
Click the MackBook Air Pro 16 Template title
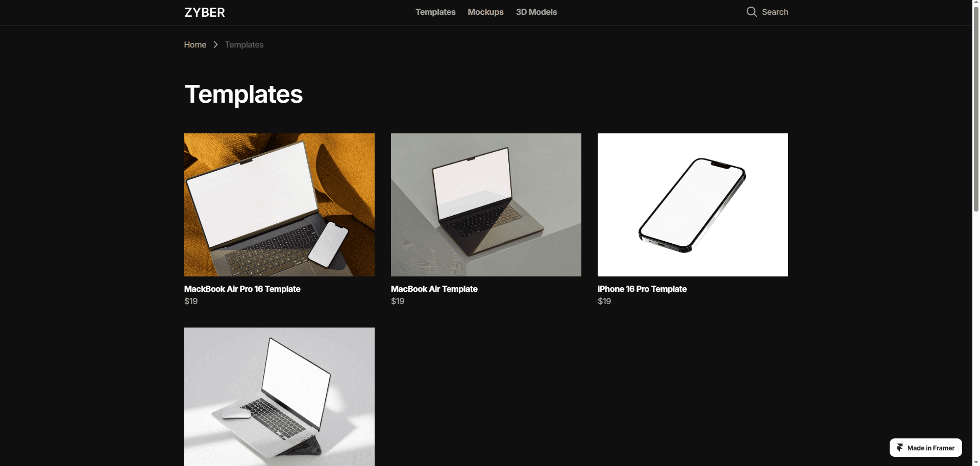242,289
